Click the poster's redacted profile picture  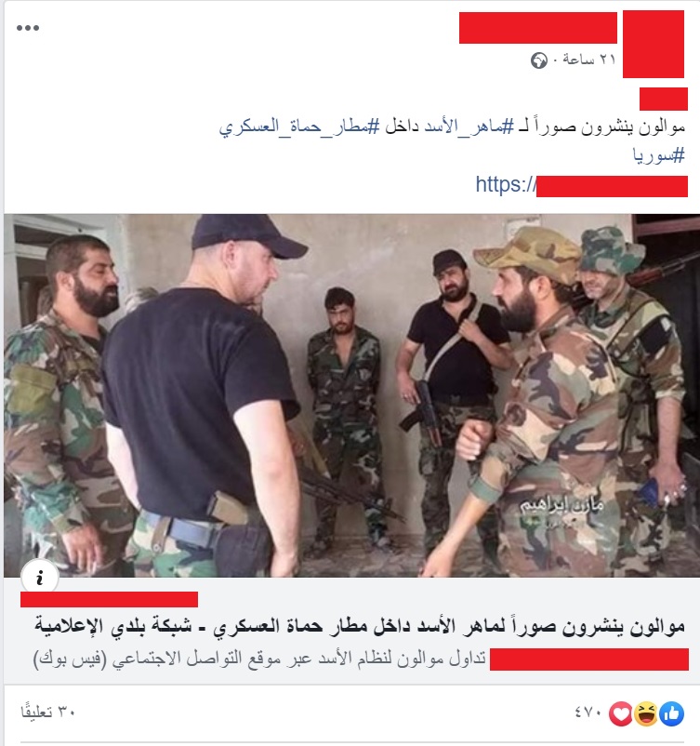point(654,45)
